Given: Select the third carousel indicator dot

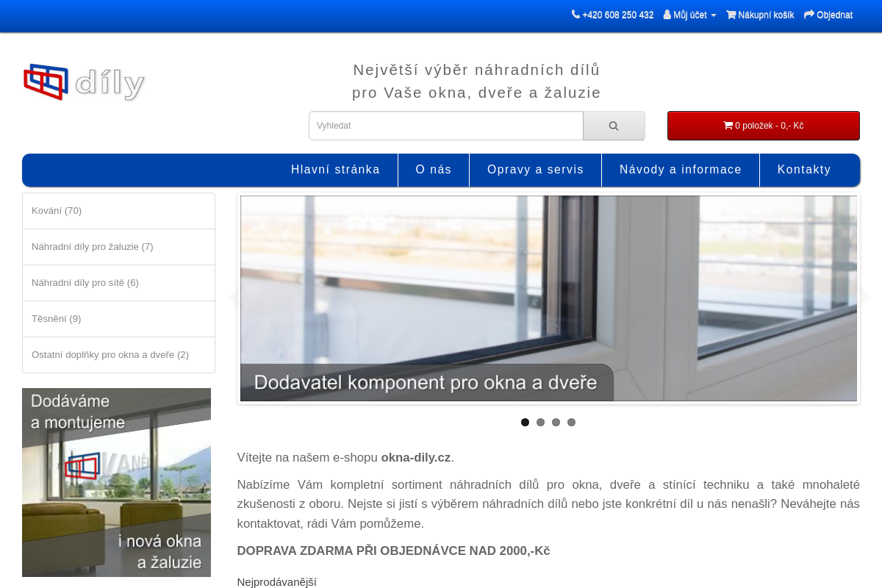Looking at the screenshot, I should (x=556, y=423).
